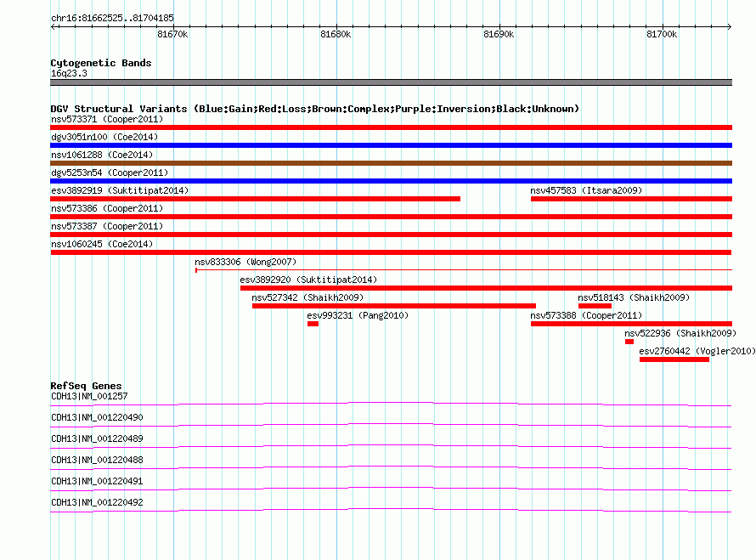Click the 16q23.3 band label
This screenshot has height=560, width=756.
[69, 73]
